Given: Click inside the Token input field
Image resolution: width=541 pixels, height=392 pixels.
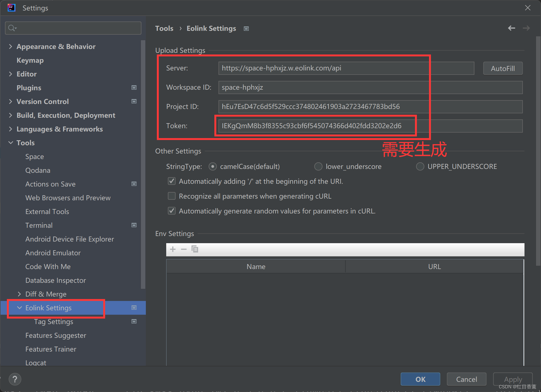Looking at the screenshot, I should pos(316,126).
